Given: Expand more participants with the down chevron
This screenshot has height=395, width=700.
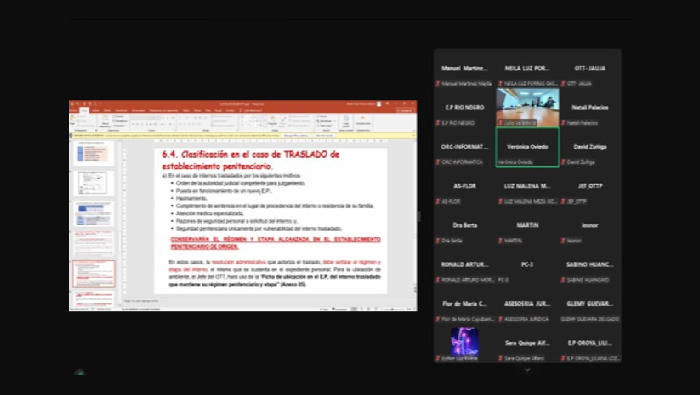Looking at the screenshot, I should click(528, 370).
